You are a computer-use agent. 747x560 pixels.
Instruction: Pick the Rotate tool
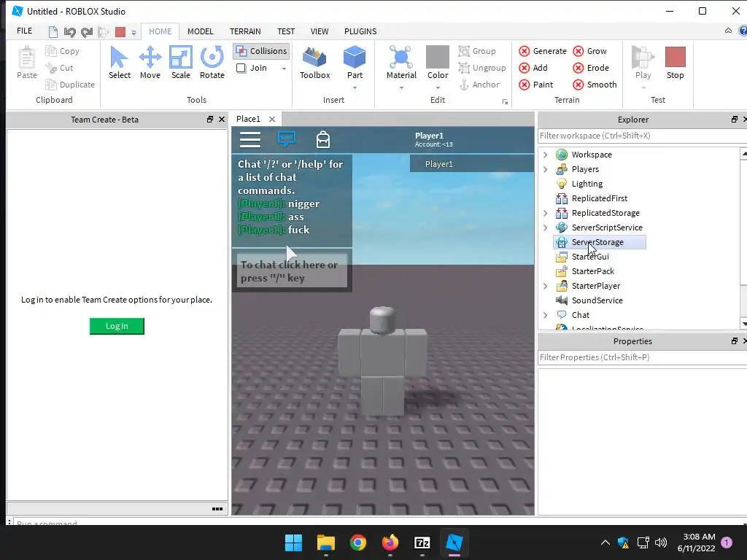point(212,63)
